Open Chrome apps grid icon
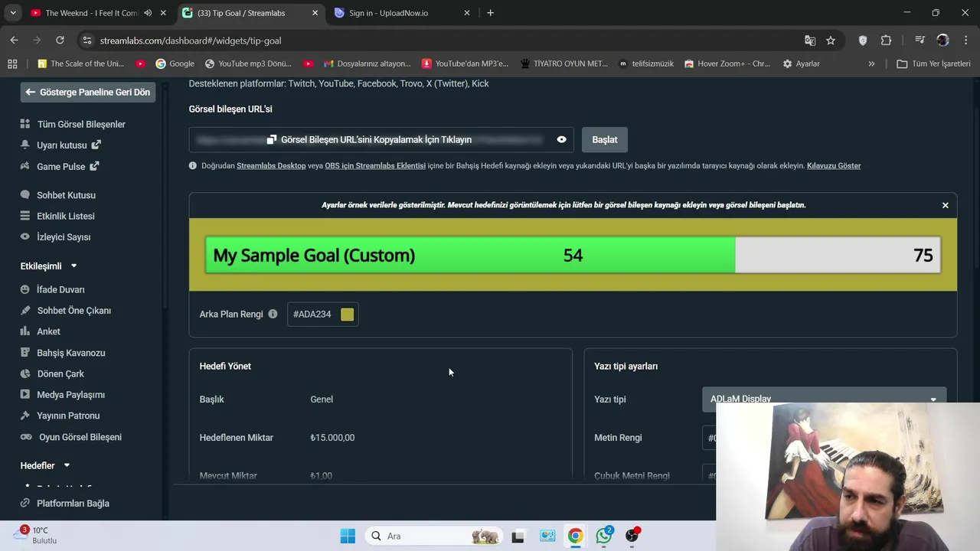This screenshot has height=551, width=980. coord(12,64)
